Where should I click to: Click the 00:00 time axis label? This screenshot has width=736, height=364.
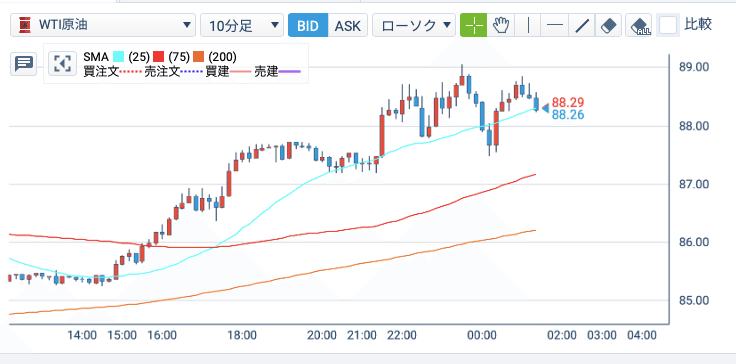[482, 335]
